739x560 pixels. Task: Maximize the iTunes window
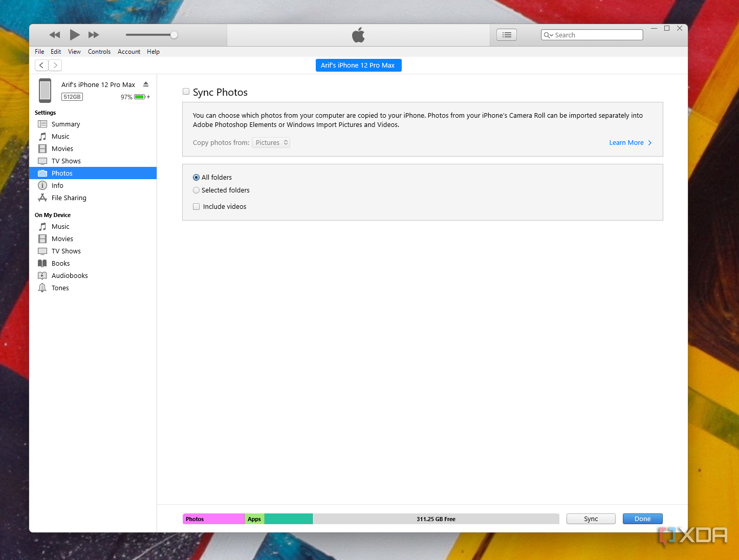[667, 28]
